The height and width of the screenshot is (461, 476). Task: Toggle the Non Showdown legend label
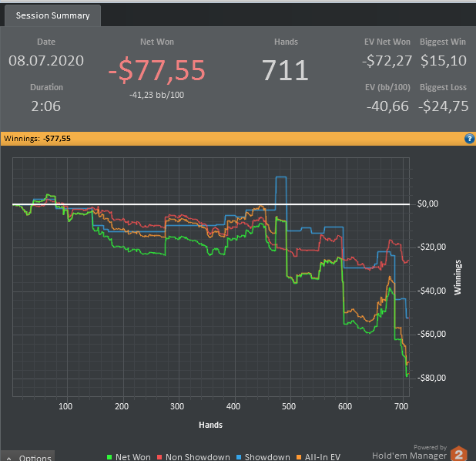tap(198, 457)
